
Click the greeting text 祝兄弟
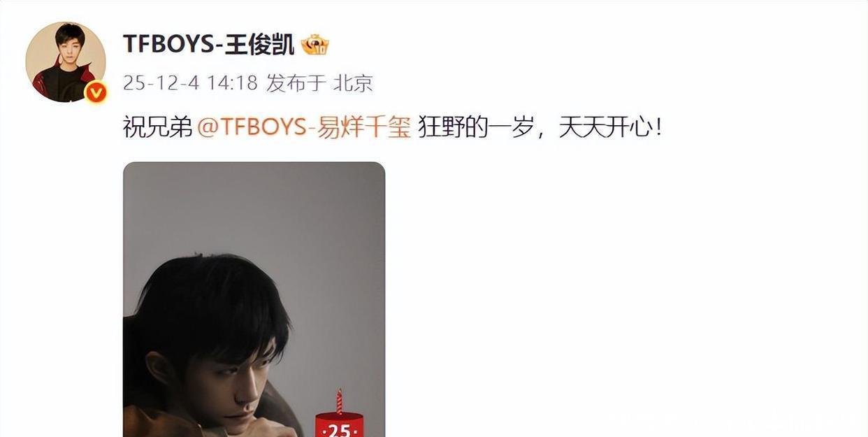point(157,127)
